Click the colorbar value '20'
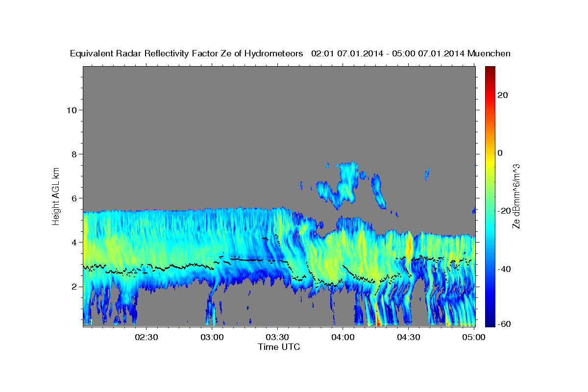Viewport: 588px width, 392px height. point(502,95)
